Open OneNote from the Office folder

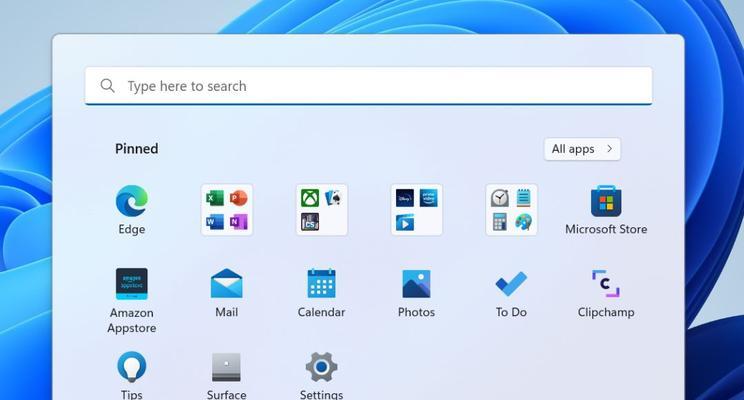coord(239,222)
